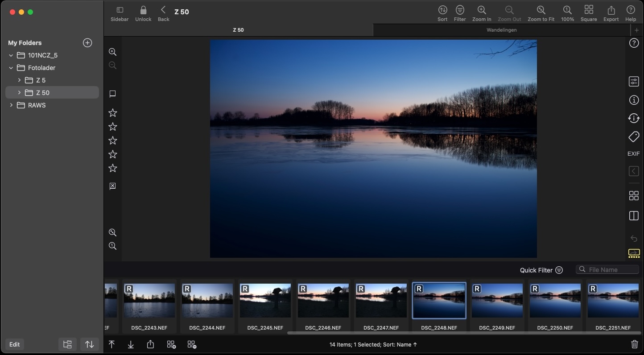Open the Sort options in top toolbar
The image size is (644, 355).
point(442,10)
